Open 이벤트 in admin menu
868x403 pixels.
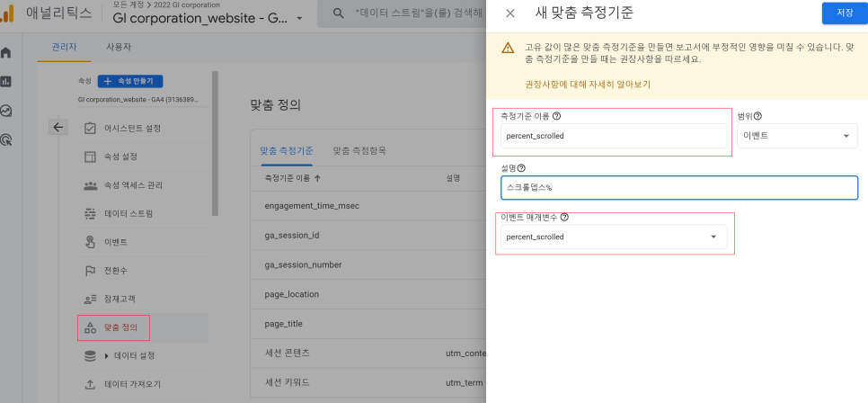tap(116, 242)
